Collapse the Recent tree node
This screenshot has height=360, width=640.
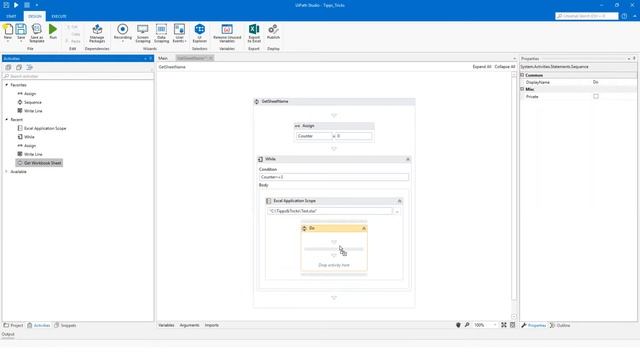coord(7,120)
